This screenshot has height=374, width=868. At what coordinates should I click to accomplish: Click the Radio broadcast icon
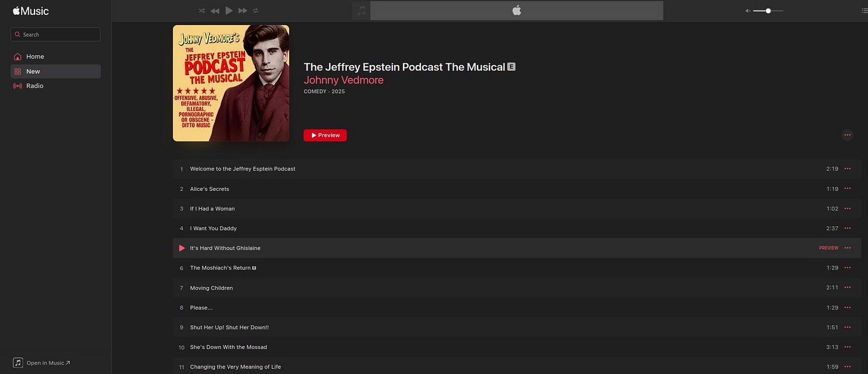[x=18, y=86]
